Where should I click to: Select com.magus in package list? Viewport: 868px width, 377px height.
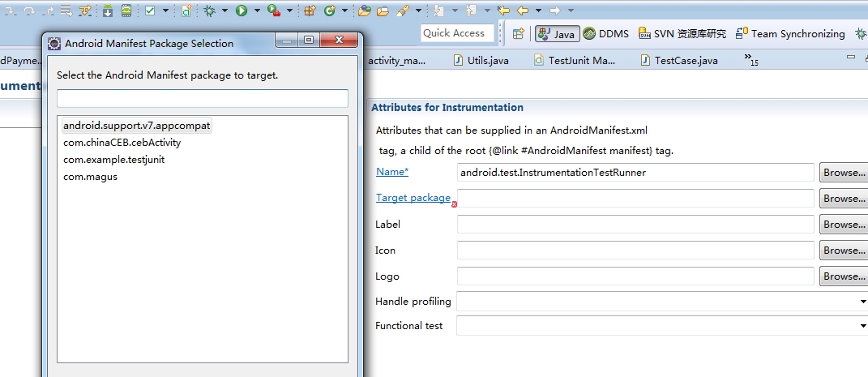point(90,178)
